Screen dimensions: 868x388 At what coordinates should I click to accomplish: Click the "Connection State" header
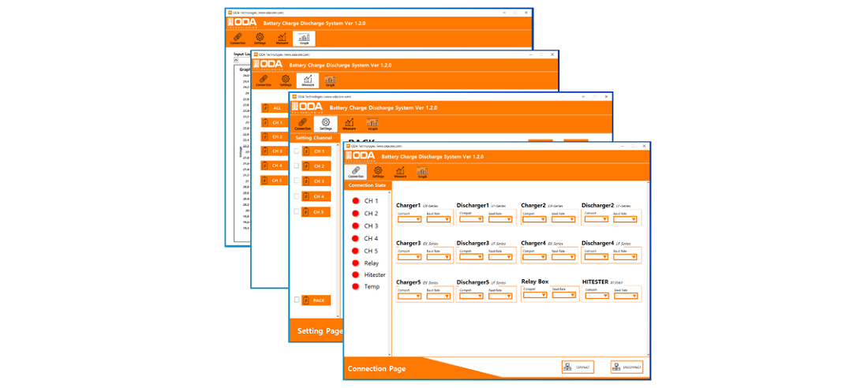click(368, 185)
